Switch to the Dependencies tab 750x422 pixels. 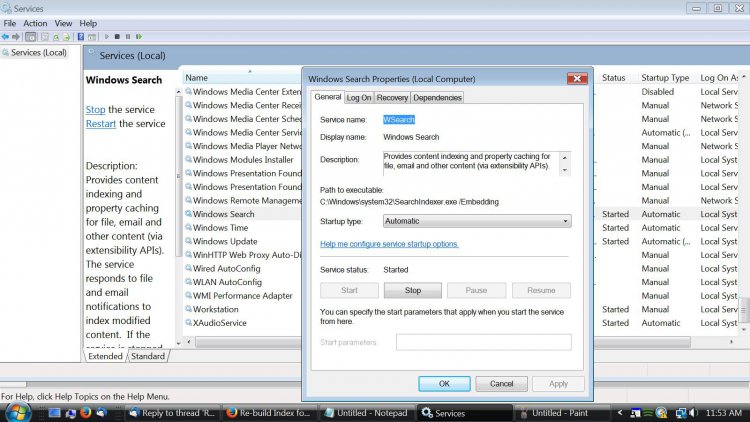(x=437, y=98)
